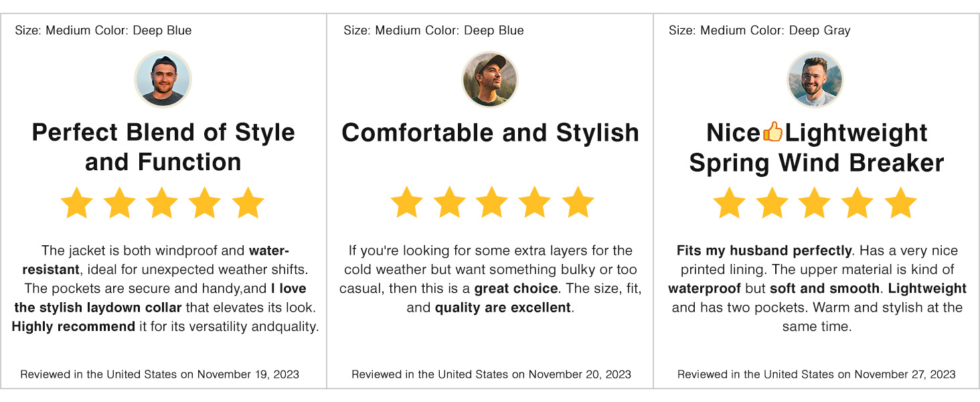980x402 pixels.
Task: Click the last star of the middle review
Action: pyautogui.click(x=578, y=202)
